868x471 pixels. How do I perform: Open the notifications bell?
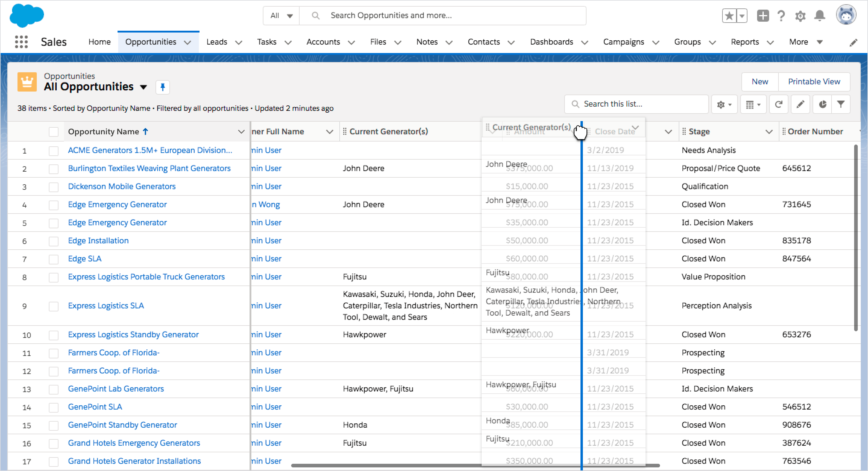819,15
